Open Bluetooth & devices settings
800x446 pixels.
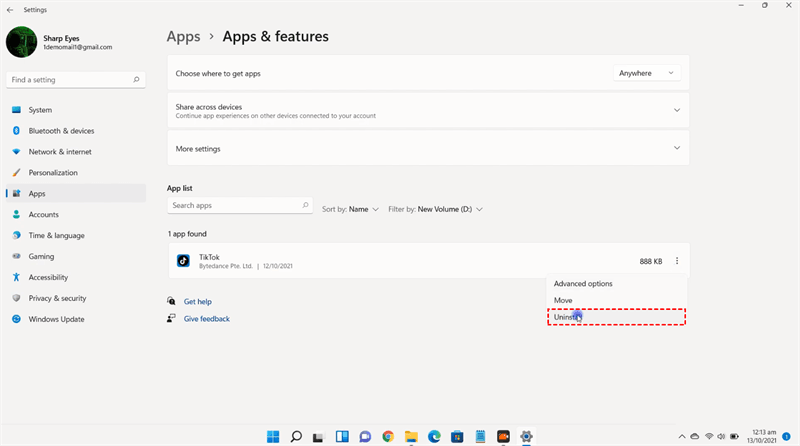[x=61, y=131]
